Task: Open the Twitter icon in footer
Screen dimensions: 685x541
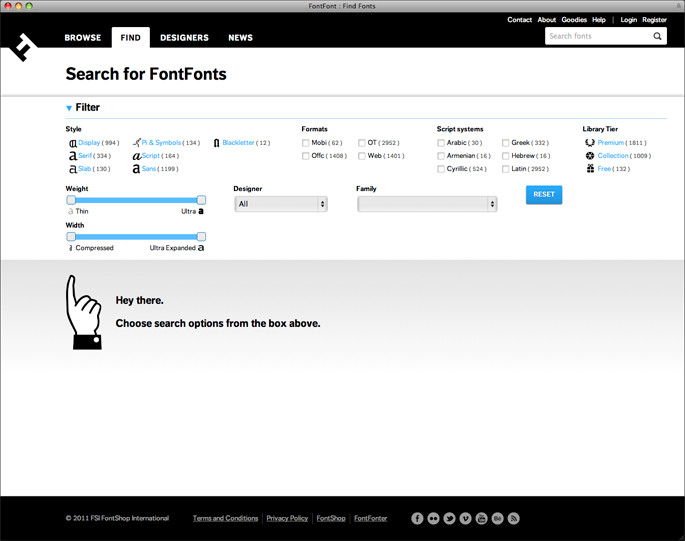Action: [450, 518]
